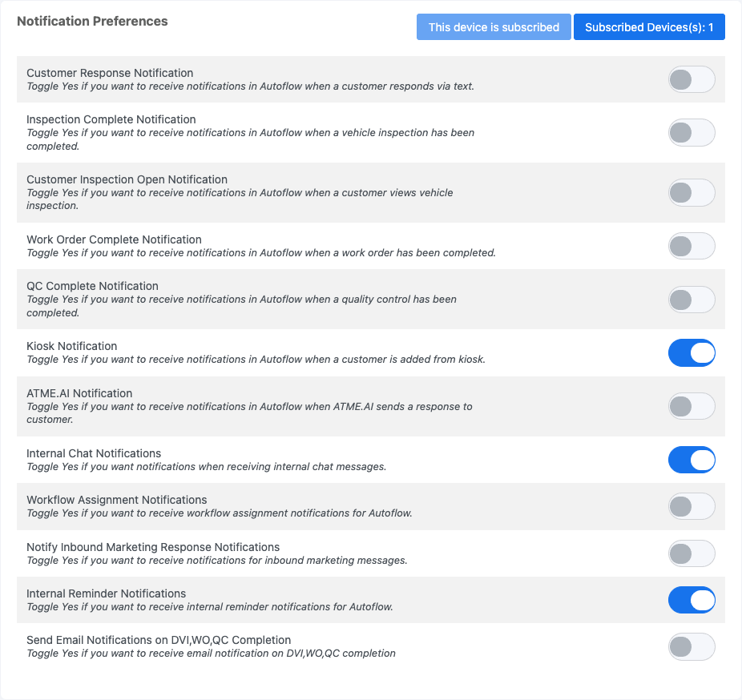Enable Customer Response Notification toggle
This screenshot has width=742, height=700.
coord(691,79)
